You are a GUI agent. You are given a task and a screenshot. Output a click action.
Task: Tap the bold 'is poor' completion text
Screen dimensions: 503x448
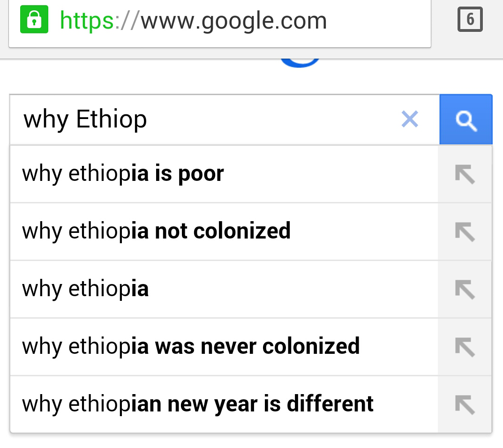pyautogui.click(x=189, y=174)
